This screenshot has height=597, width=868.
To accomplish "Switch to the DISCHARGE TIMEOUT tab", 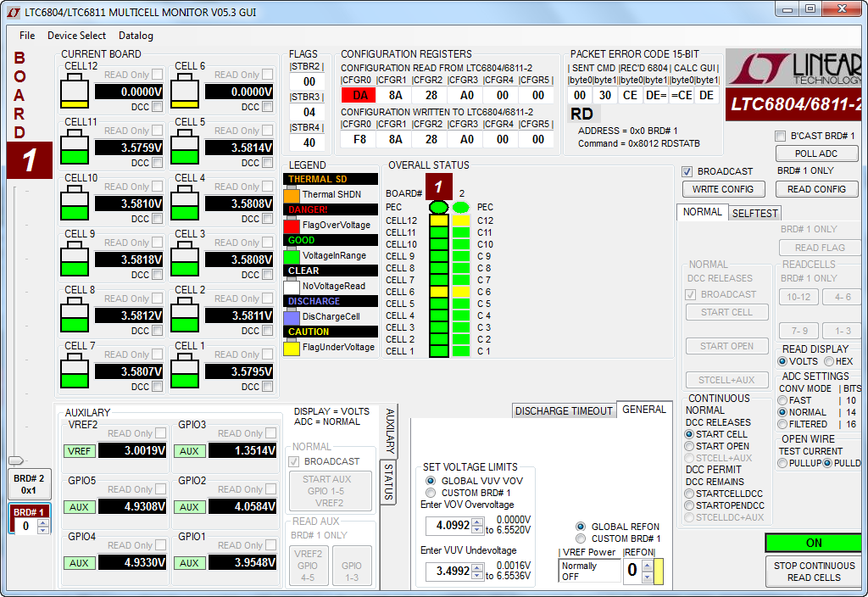I will click(564, 411).
